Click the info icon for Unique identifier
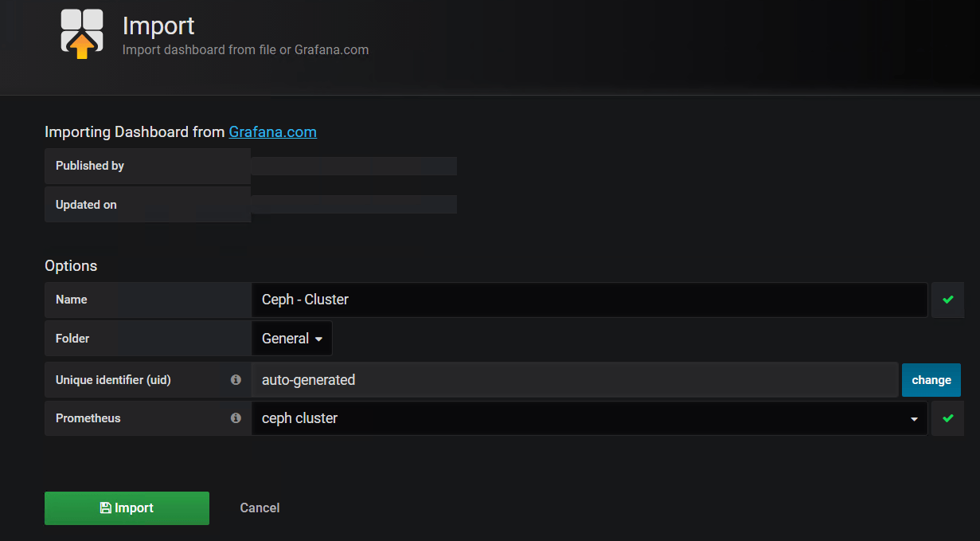This screenshot has width=980, height=541. click(x=236, y=380)
